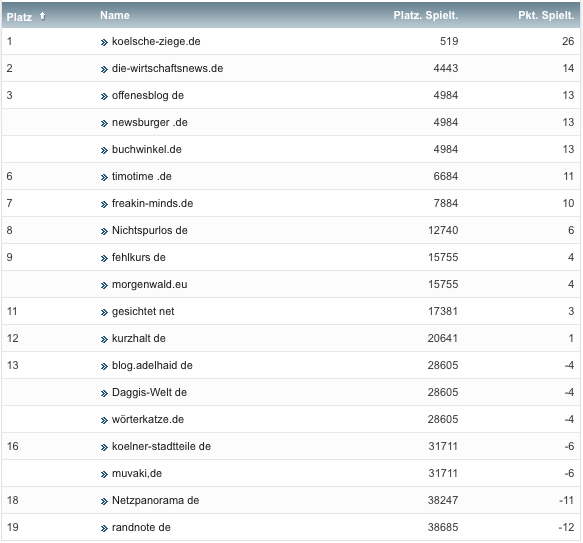The image size is (583, 543).
Task: Select rank 16 cell of koelner-stadtteile row
Action: pos(13,446)
